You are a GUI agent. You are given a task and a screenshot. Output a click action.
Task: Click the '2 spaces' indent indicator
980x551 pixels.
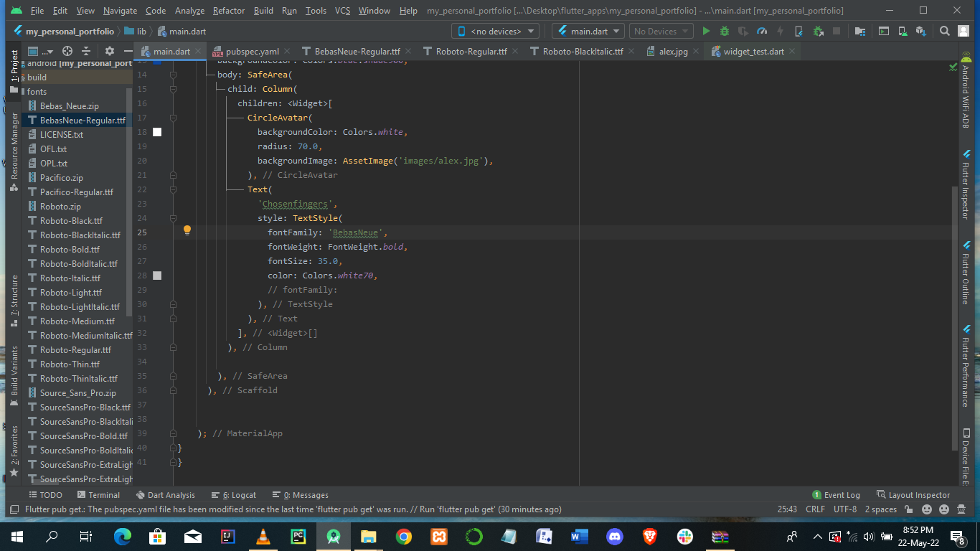pos(880,509)
